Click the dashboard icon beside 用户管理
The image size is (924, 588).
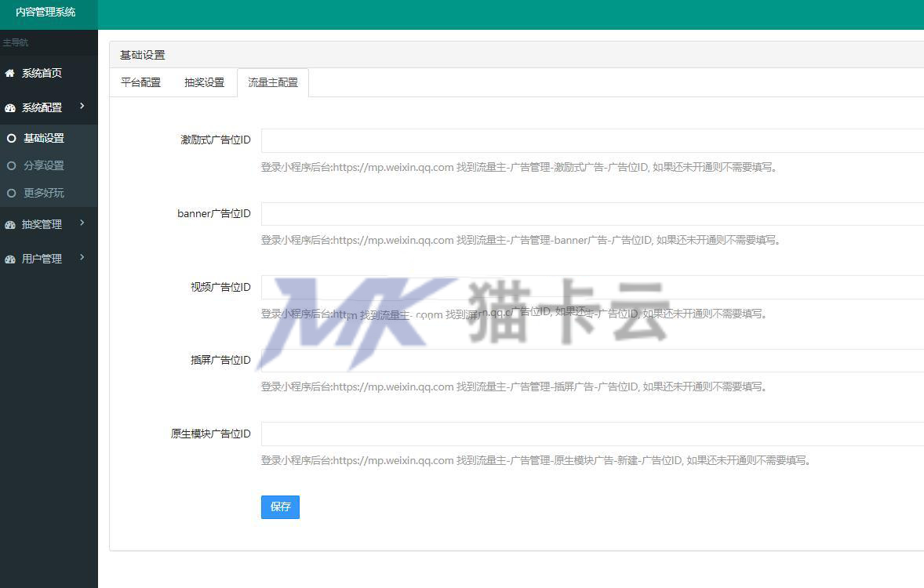pos(10,260)
